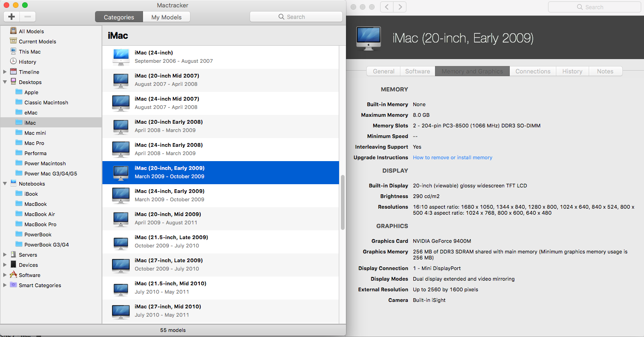The width and height of the screenshot is (644, 337).
Task: Select the iMac (24-inch) 2006 thumbnail
Action: (x=121, y=57)
